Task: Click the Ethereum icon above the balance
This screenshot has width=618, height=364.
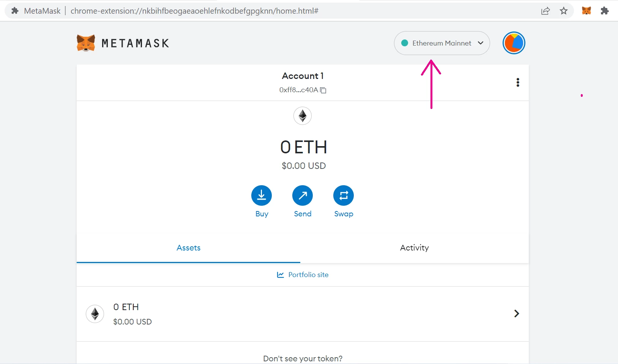Action: [303, 116]
